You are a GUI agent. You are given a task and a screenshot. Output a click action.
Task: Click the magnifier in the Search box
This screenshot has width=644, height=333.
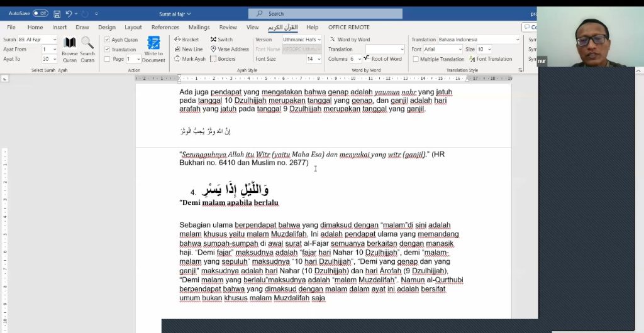coord(259,14)
